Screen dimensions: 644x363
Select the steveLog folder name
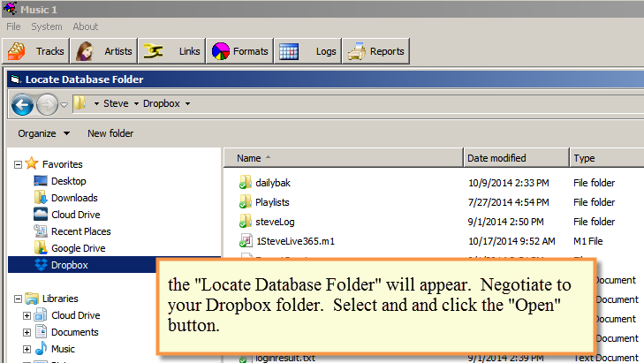[275, 222]
